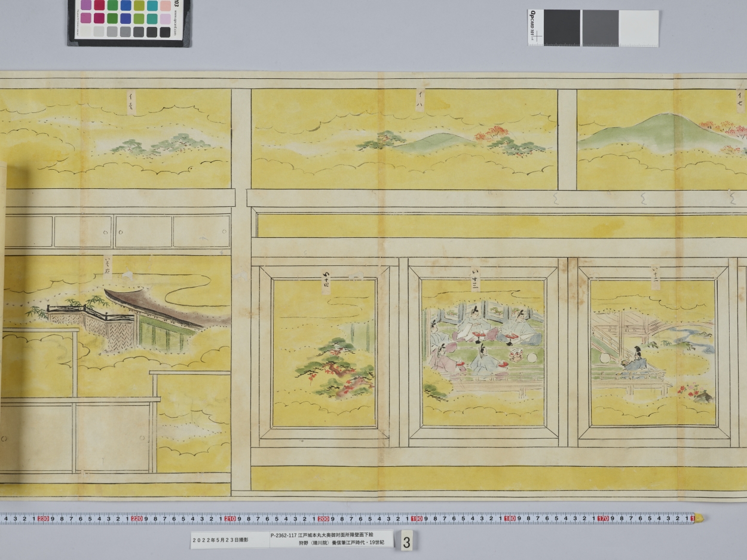The image size is (747, 560).
Task: Click the red '220' ruler marker
Action: pyautogui.click(x=136, y=519)
